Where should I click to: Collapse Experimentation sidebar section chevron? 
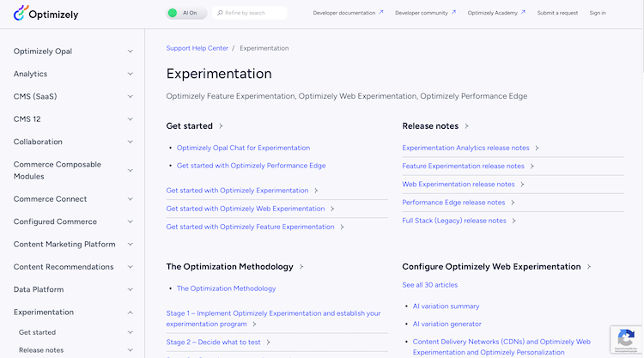click(131, 312)
